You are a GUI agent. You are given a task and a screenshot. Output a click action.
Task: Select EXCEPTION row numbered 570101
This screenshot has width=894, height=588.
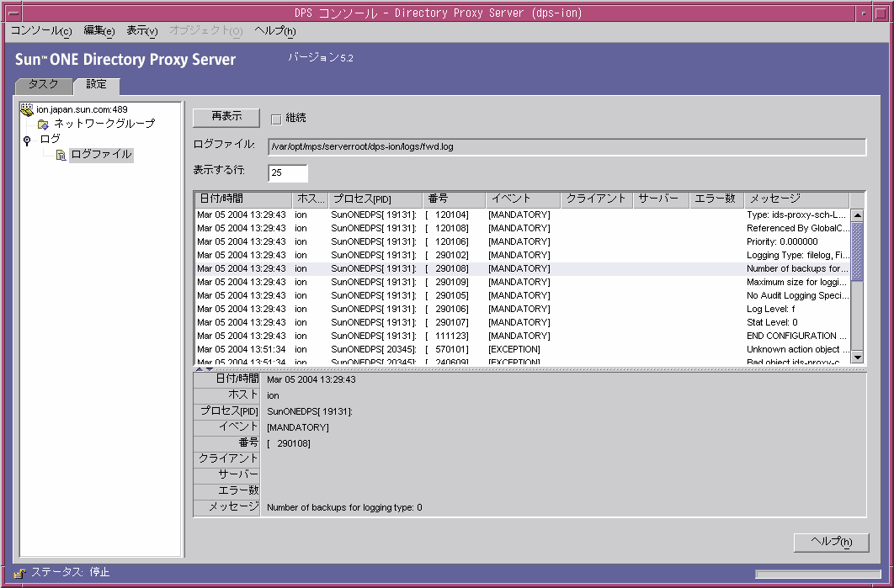click(522, 349)
